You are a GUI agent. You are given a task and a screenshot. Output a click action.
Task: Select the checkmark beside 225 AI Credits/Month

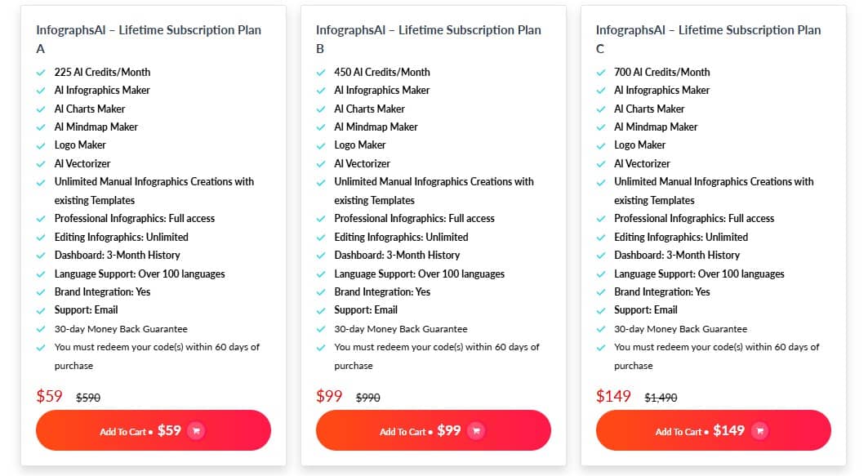[x=41, y=72]
